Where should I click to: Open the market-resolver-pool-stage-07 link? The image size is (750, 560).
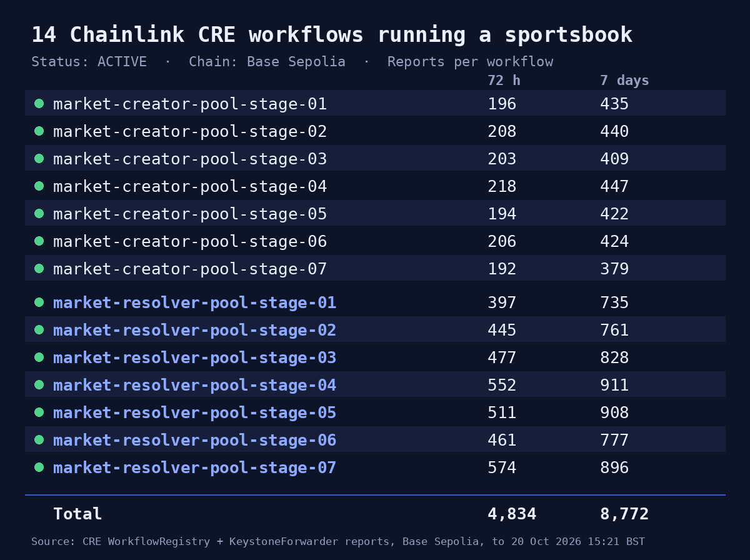tap(194, 468)
